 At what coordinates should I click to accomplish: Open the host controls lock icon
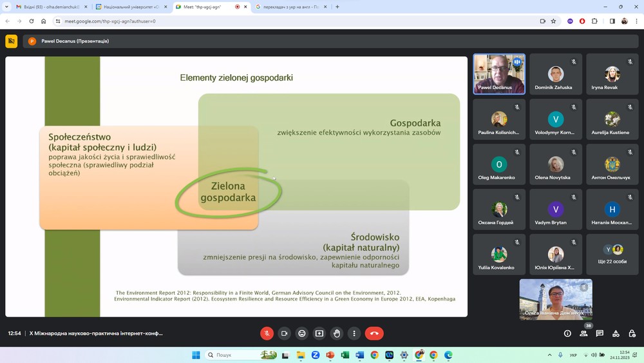[632, 333]
